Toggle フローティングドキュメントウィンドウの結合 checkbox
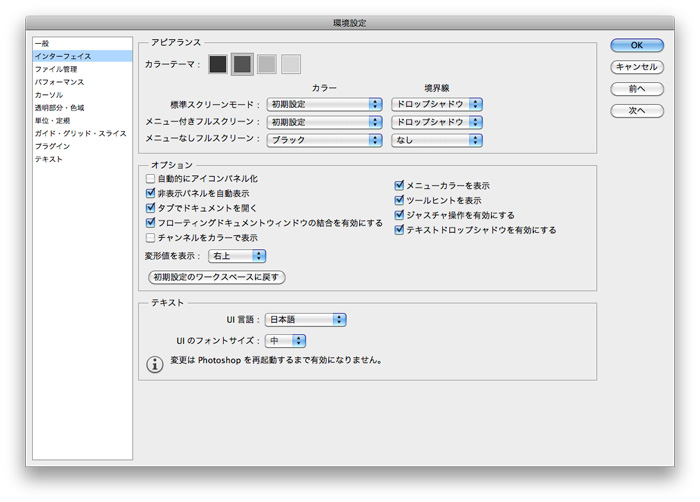The image size is (700, 502). [x=150, y=223]
